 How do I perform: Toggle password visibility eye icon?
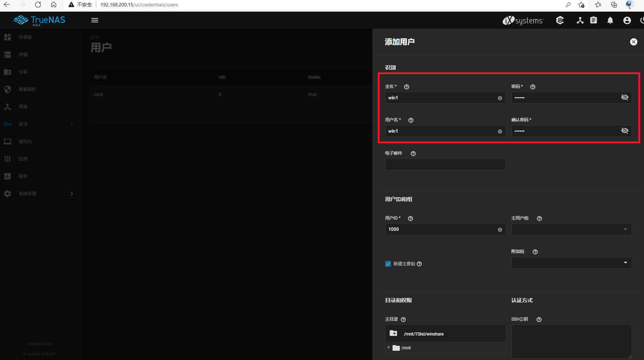click(x=625, y=97)
